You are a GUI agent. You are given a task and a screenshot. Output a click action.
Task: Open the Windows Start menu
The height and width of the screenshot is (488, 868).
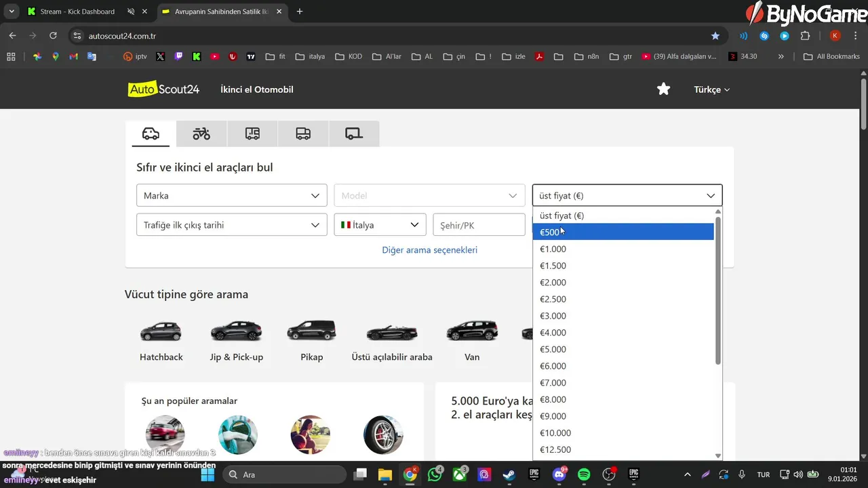click(208, 474)
